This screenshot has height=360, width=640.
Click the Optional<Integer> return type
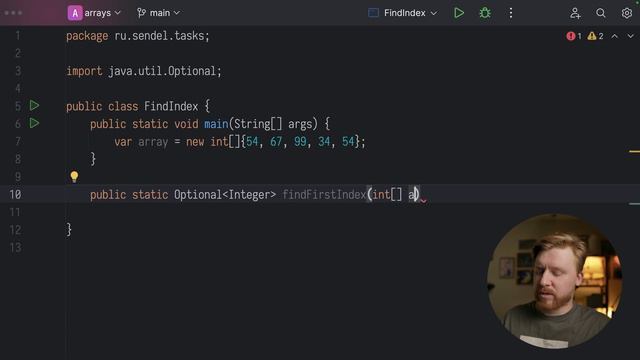click(x=225, y=195)
